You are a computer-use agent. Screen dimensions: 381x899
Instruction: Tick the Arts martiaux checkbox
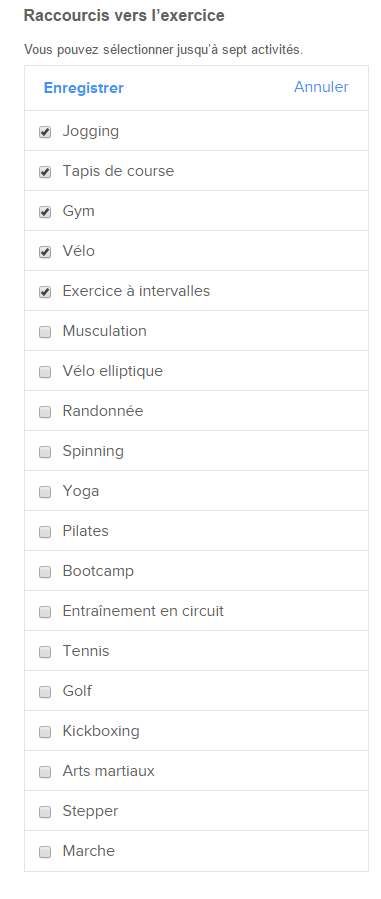tap(45, 772)
